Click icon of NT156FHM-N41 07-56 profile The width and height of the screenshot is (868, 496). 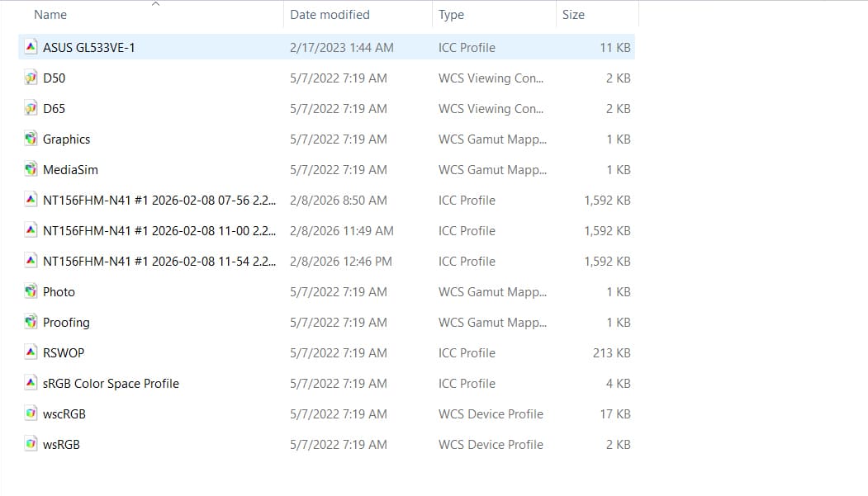(x=31, y=200)
